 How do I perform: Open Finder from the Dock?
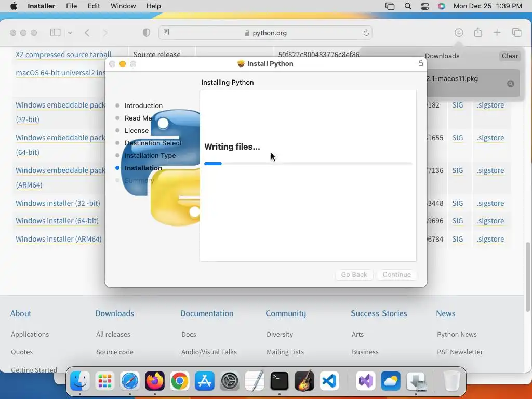(79, 381)
